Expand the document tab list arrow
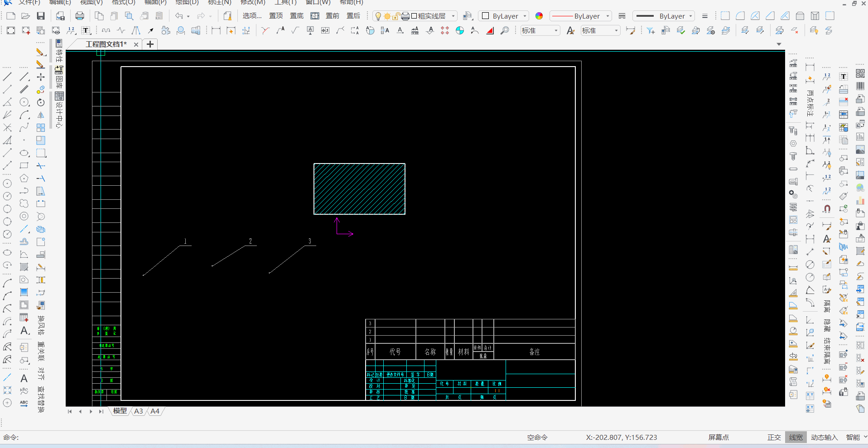 pyautogui.click(x=779, y=44)
